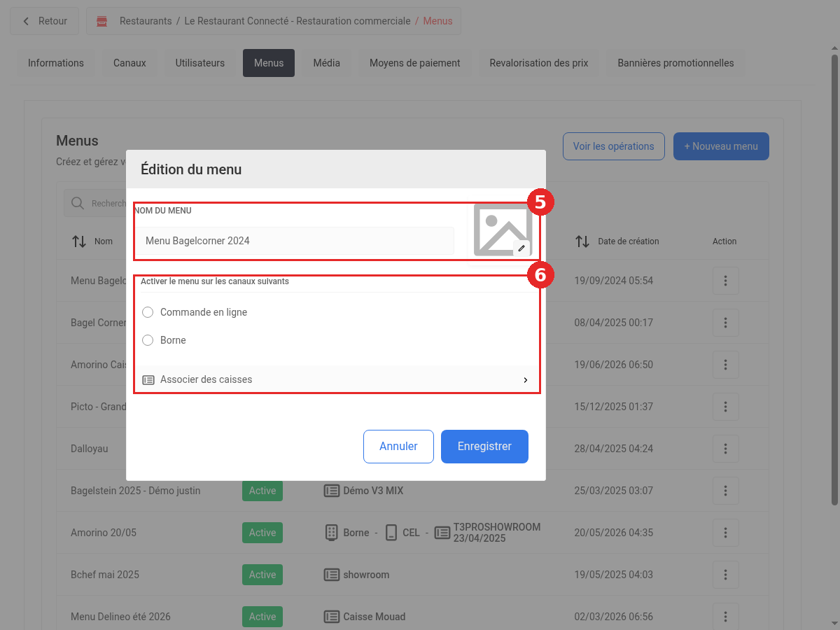The width and height of the screenshot is (840, 630).
Task: Click the register icon beside Caisse Mouad
Action: 332,617
